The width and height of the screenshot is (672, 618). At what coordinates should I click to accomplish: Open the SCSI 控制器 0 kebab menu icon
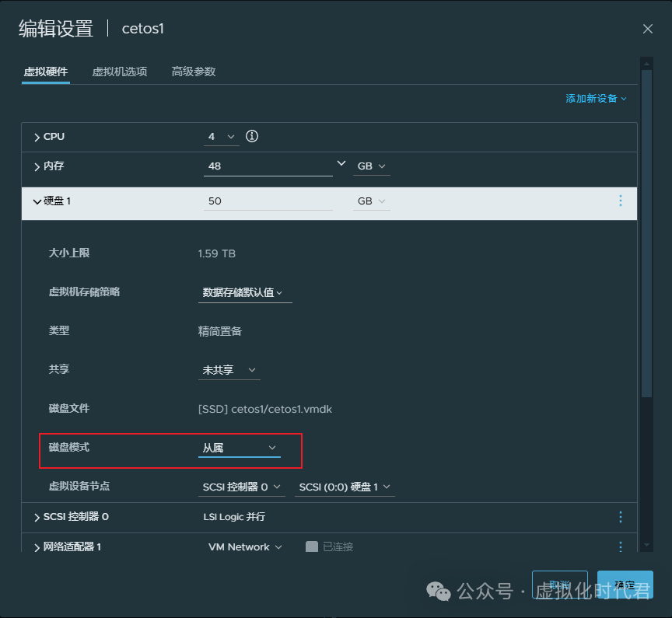621,516
